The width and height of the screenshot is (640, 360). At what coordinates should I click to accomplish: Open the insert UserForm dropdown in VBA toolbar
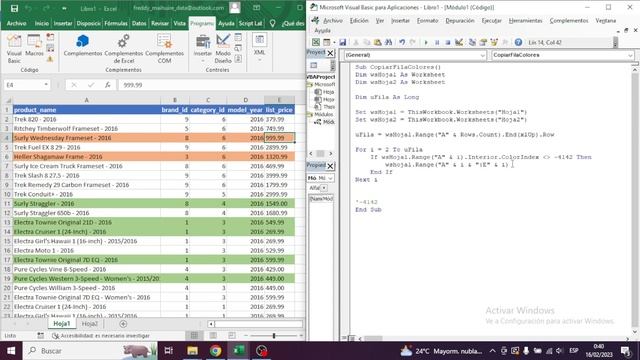coord(334,42)
